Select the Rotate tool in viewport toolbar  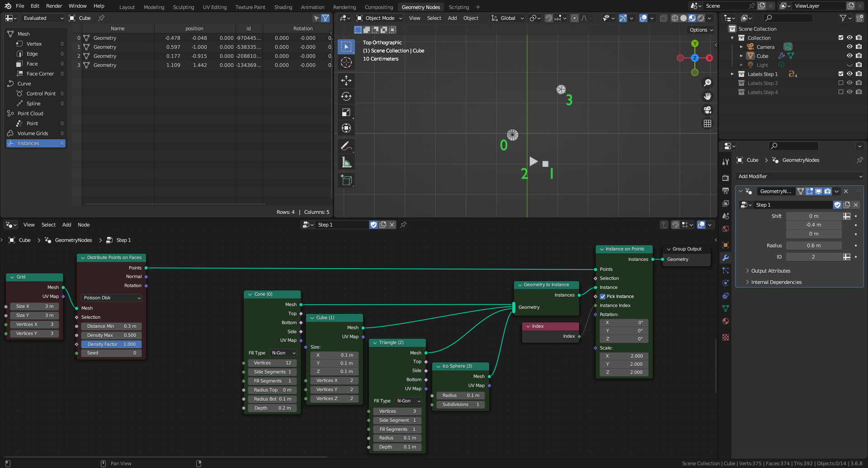click(346, 96)
